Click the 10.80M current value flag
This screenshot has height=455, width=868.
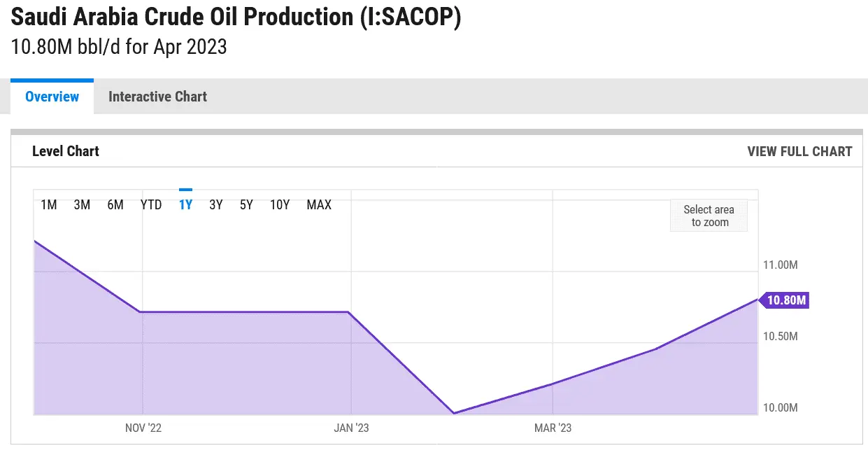coord(786,300)
